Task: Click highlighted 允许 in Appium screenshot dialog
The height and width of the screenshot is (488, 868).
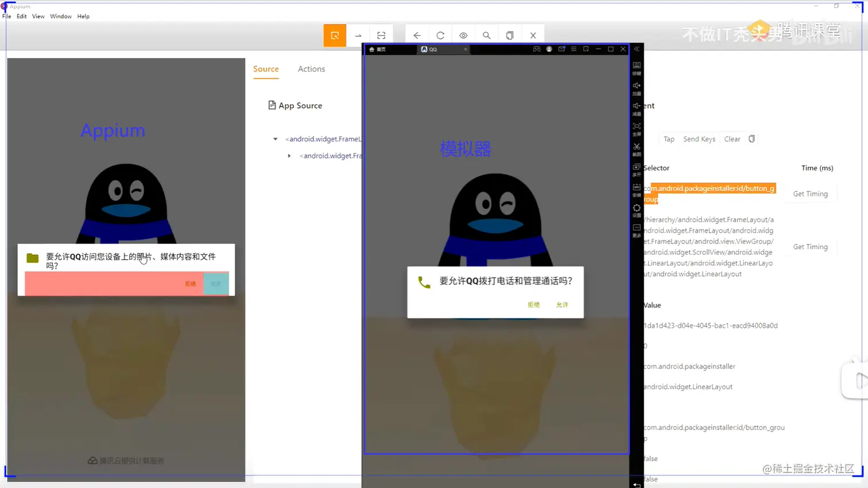Action: pos(216,284)
